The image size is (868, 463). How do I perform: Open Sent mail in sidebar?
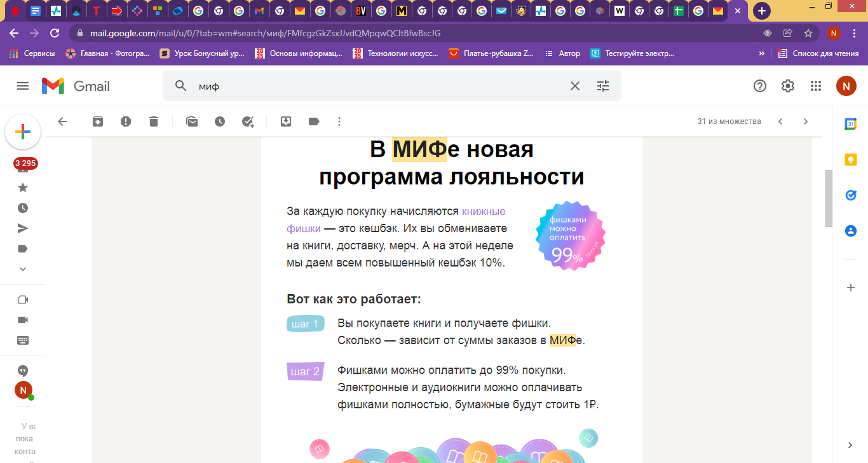click(x=23, y=228)
